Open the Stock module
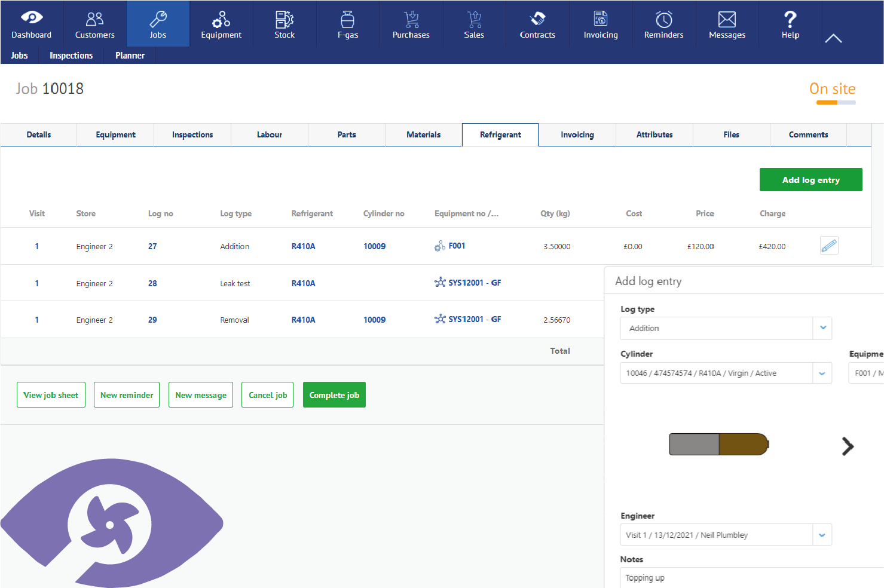This screenshot has height=588, width=884. pos(284,24)
